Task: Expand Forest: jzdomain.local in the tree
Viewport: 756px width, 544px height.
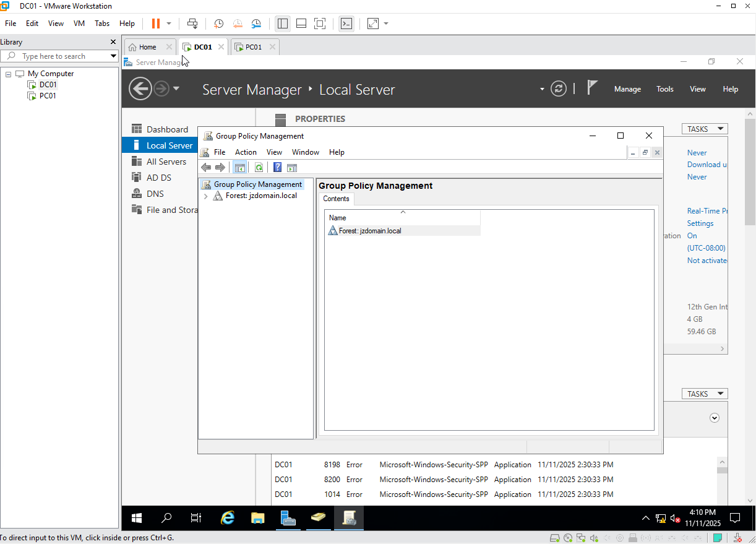Action: point(206,196)
